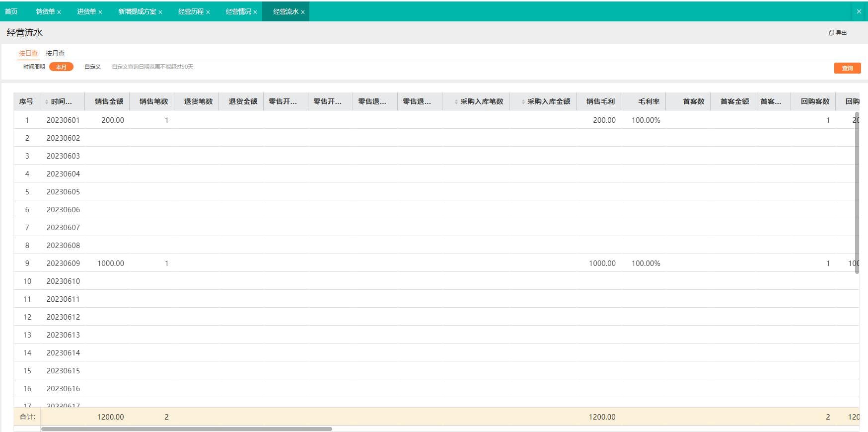
Task: Switch to the 经营情况 tab
Action: pyautogui.click(x=238, y=11)
